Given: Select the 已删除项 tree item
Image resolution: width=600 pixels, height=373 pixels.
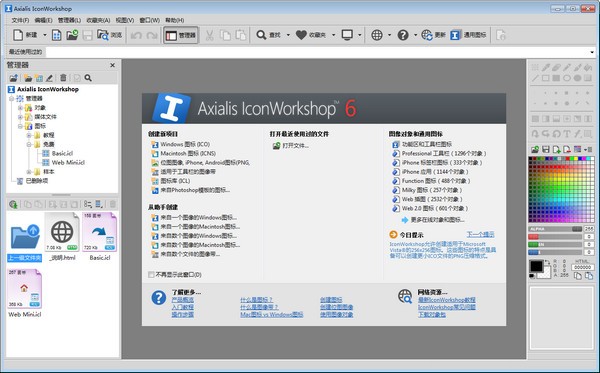Looking at the screenshot, I should [37, 181].
